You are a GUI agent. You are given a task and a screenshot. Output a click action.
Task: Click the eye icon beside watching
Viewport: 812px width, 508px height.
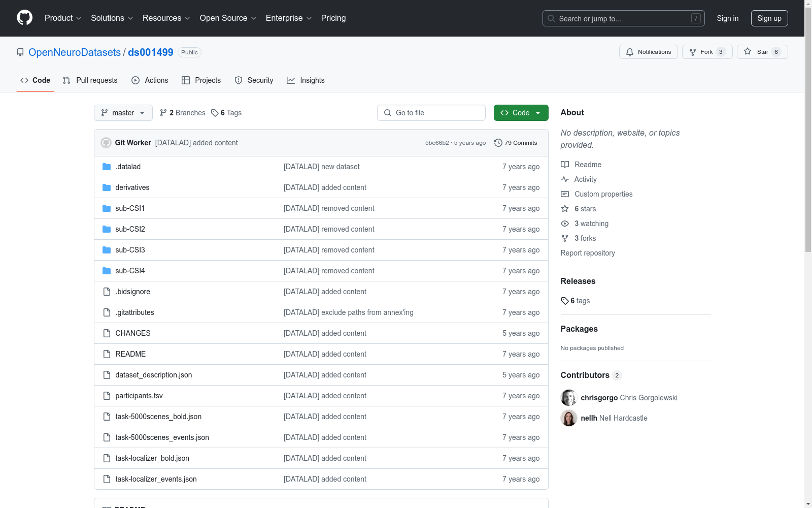pyautogui.click(x=565, y=224)
